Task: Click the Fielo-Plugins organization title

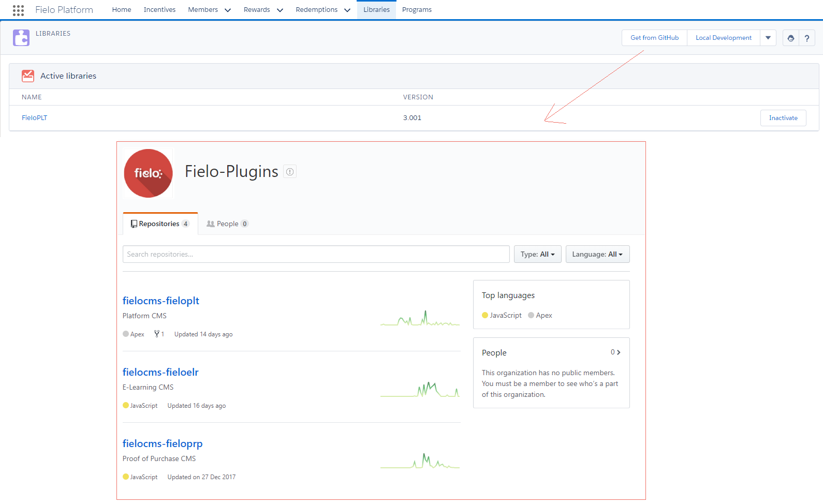Action: [231, 171]
